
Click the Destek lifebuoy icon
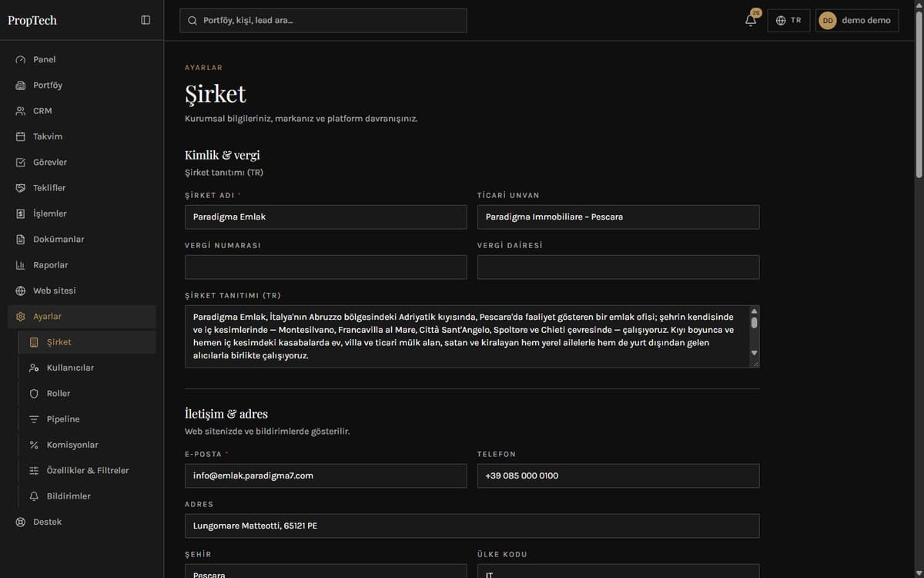(21, 522)
